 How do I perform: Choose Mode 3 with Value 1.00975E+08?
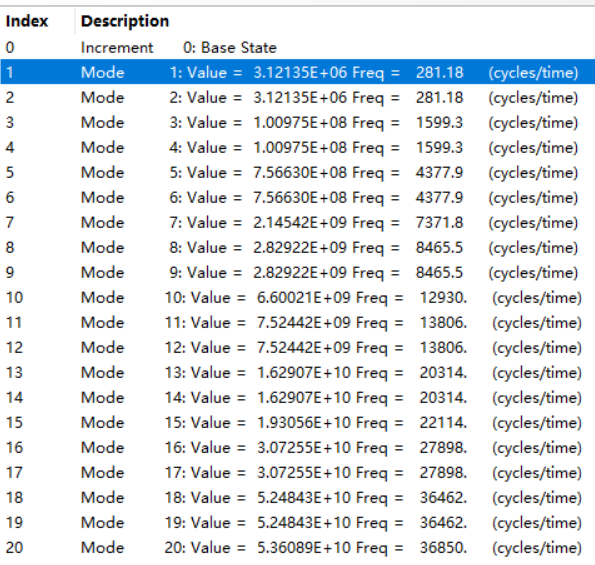click(x=298, y=122)
